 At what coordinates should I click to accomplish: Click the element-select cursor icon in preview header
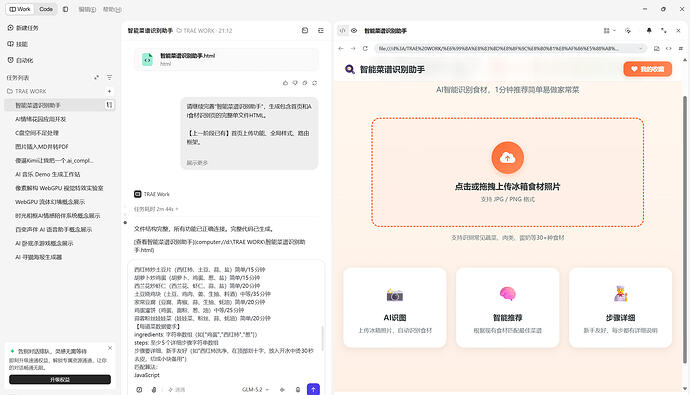click(x=628, y=30)
